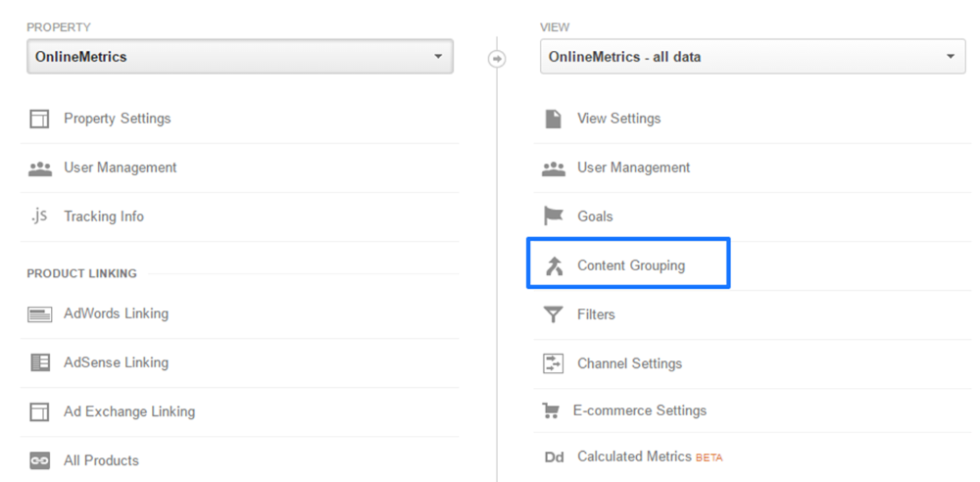Go to Ad Exchange Linking

click(x=129, y=411)
